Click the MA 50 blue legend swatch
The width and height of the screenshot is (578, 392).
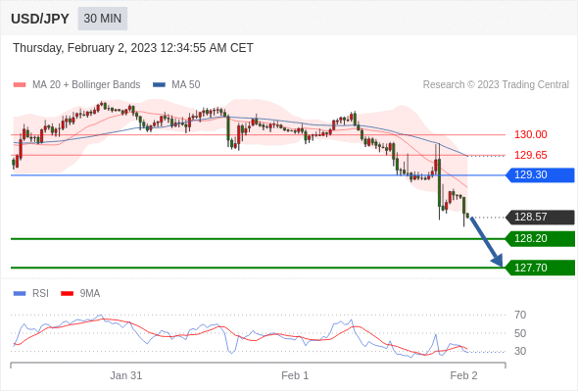(159, 85)
